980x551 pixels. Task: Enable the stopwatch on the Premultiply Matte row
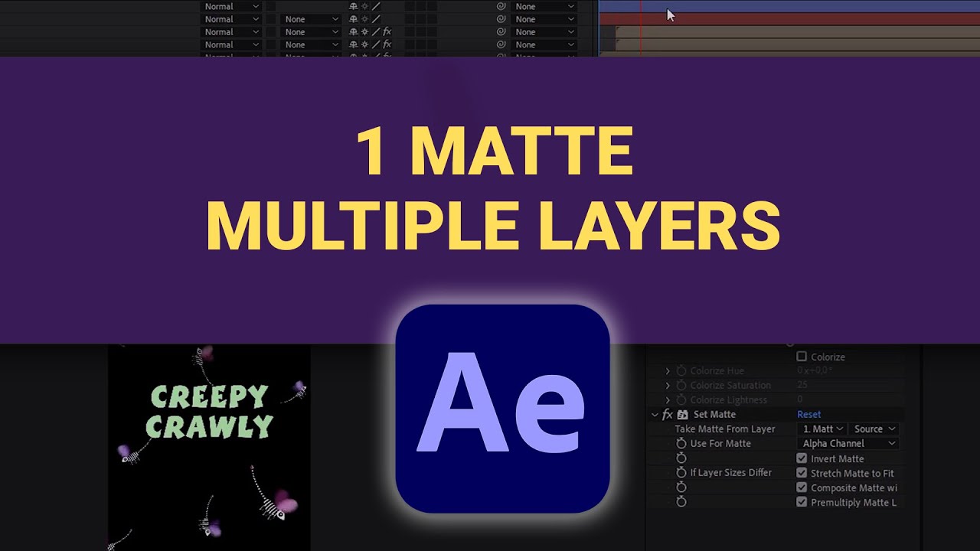pyautogui.click(x=681, y=502)
